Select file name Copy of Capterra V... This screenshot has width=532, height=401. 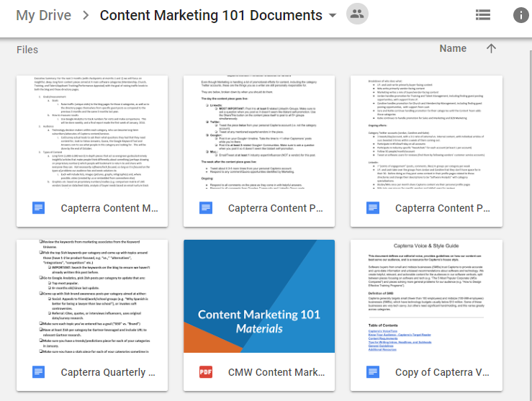pos(442,372)
